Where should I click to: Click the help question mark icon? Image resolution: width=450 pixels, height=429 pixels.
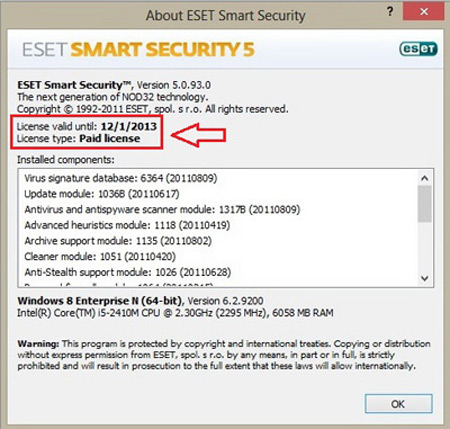point(390,12)
